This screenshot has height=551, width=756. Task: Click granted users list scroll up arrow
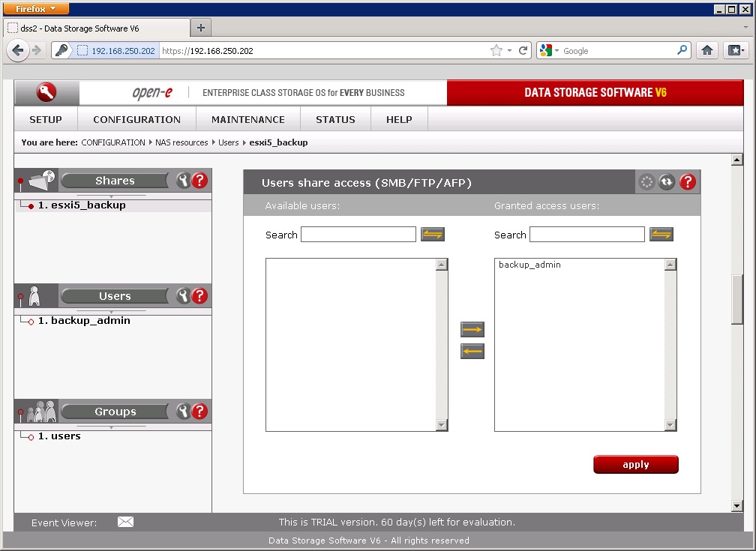point(670,264)
